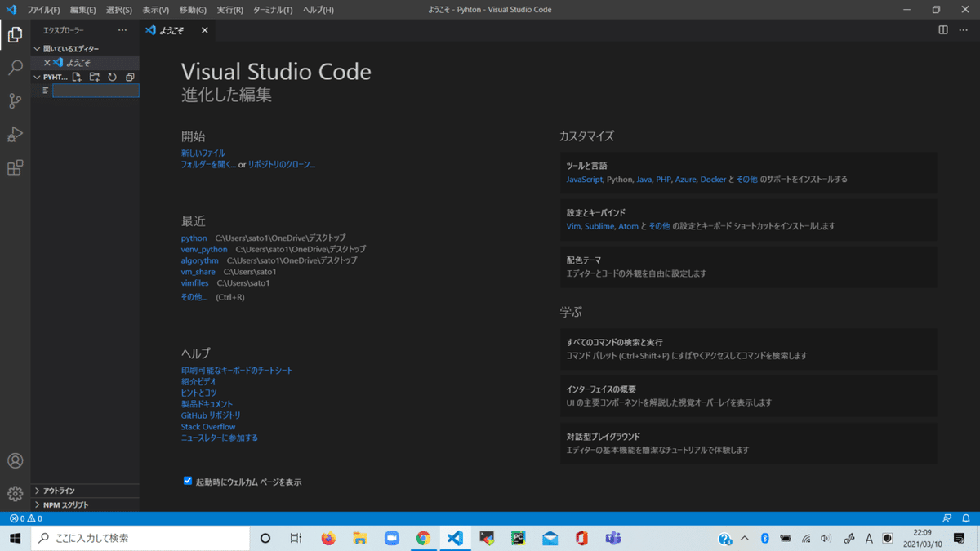Open the 表示(V) menu

pyautogui.click(x=155, y=10)
